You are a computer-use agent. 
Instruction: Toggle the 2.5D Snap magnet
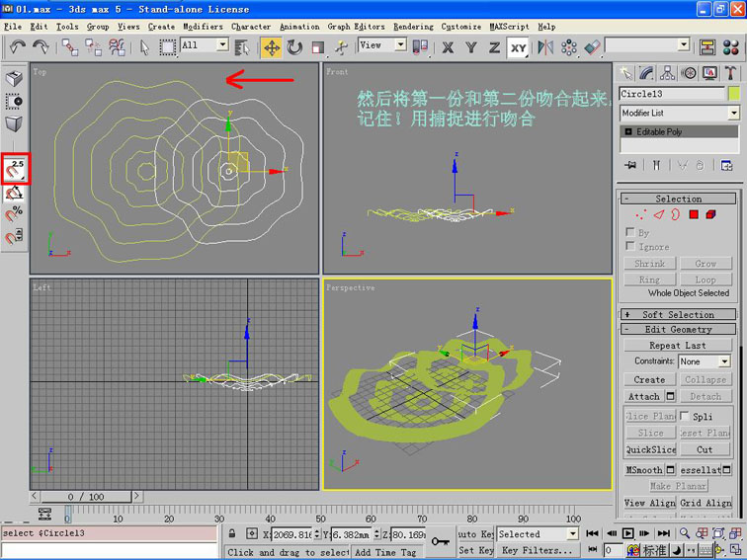tap(14, 169)
